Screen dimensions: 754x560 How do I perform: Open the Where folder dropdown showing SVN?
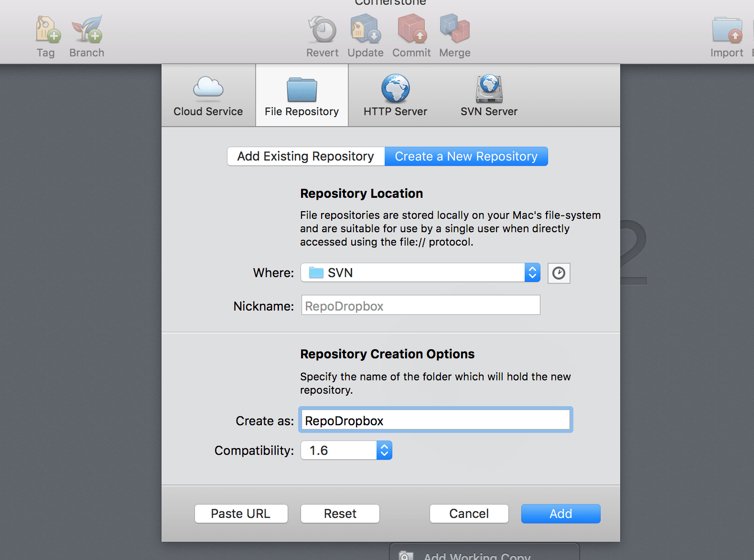tap(420, 272)
